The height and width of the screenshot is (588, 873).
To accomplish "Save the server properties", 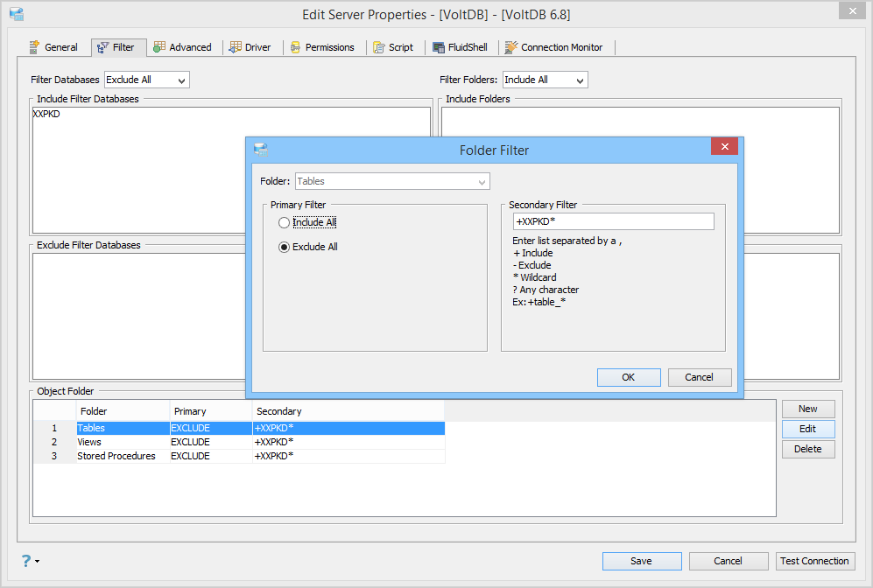I will [x=641, y=561].
